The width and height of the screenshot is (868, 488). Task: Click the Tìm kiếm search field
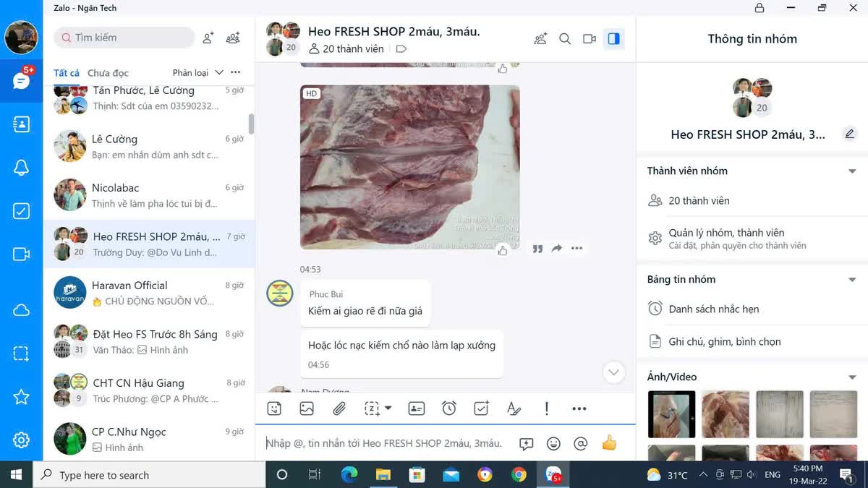coord(124,38)
